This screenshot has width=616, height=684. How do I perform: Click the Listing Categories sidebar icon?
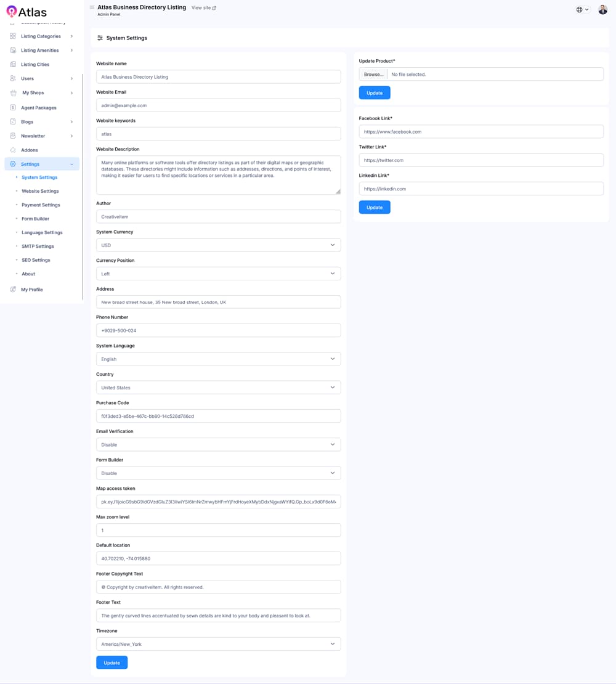coord(13,36)
